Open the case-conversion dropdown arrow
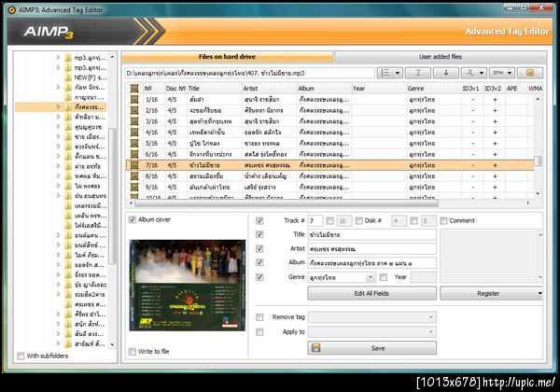Screen dimensions: 560x392 (482, 73)
